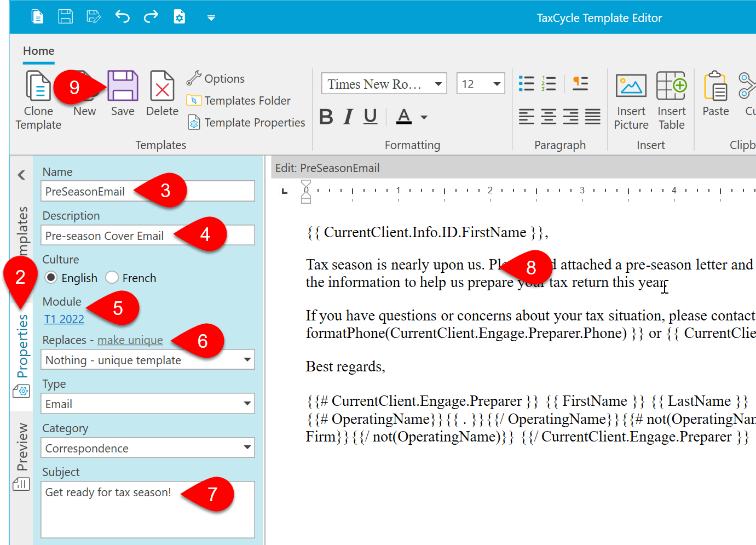Screen dimensions: 756x545
Task: Open the Preview side tab
Action: [x=22, y=456]
